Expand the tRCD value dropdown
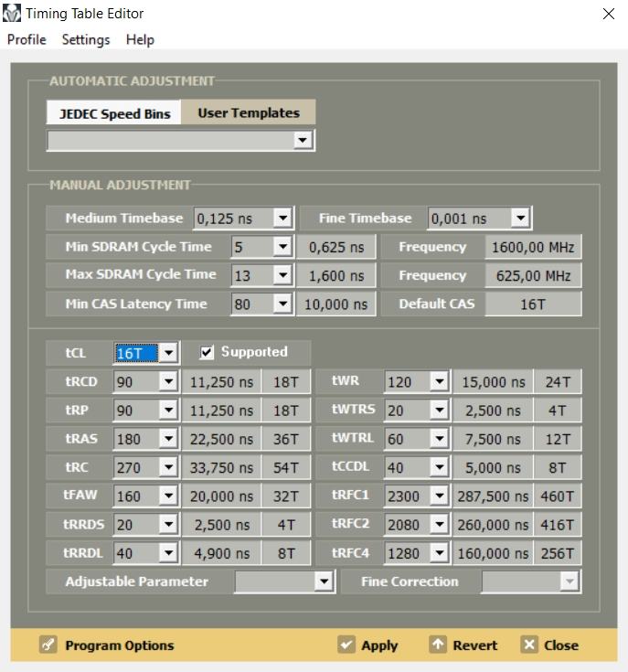628x672 pixels. pyautogui.click(x=169, y=381)
